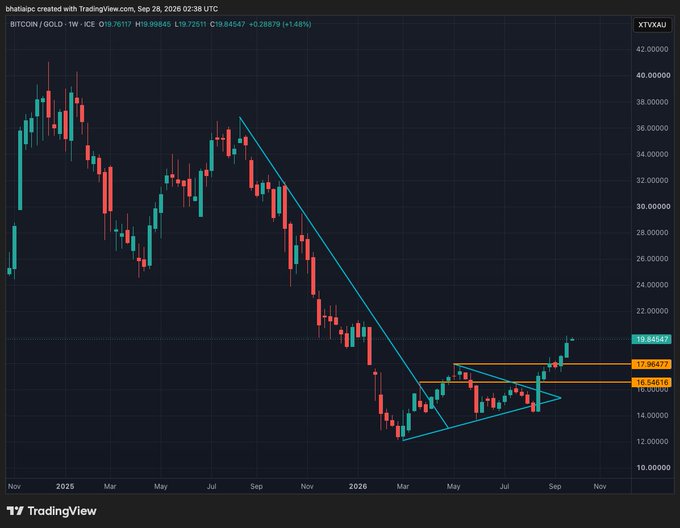Click the XTVXAU symbol badge
680x528 pixels.
(x=652, y=25)
